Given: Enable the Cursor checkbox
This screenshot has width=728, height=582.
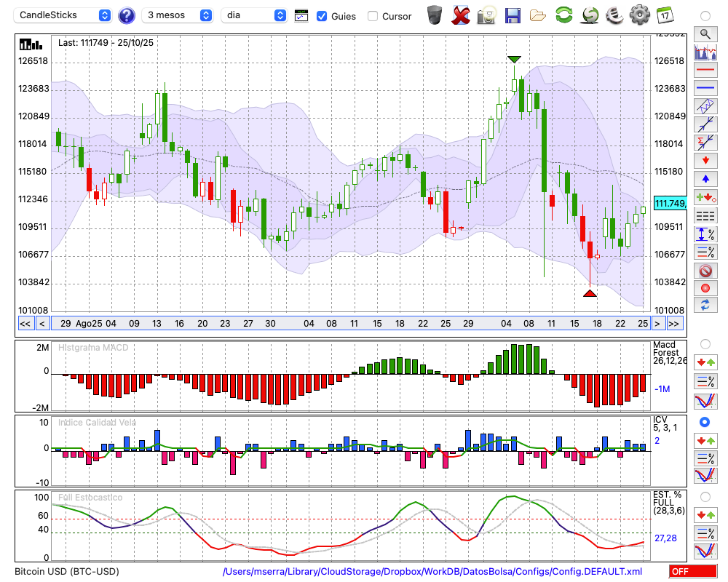Looking at the screenshot, I should [x=373, y=16].
